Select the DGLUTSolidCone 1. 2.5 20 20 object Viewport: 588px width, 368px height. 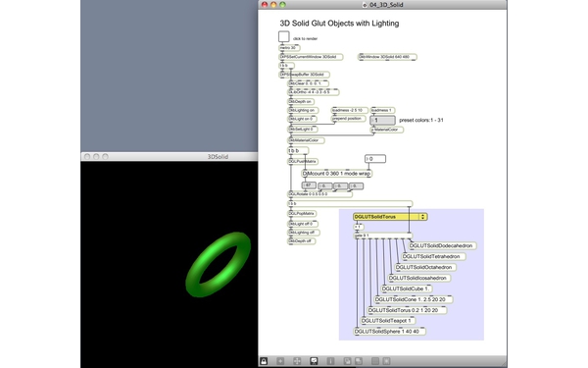[414, 299]
